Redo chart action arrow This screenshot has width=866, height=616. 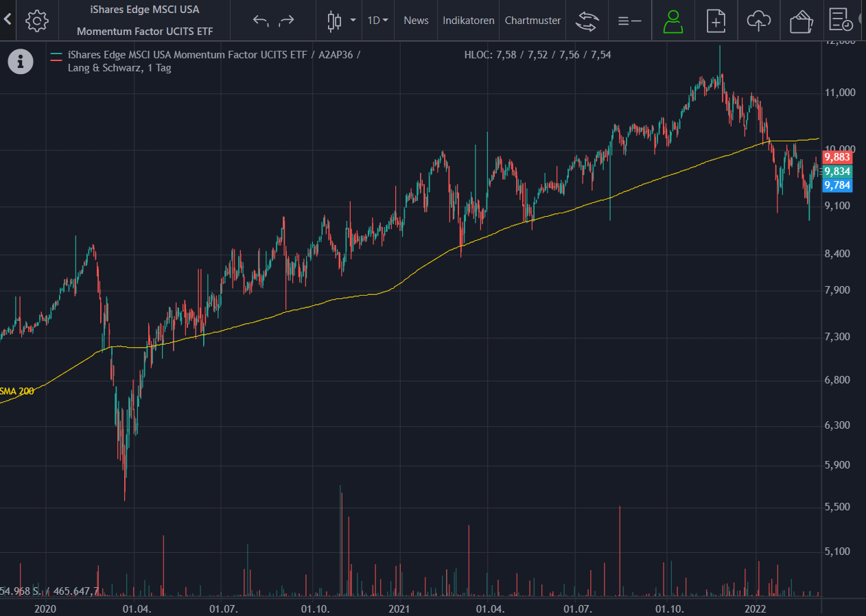286,21
